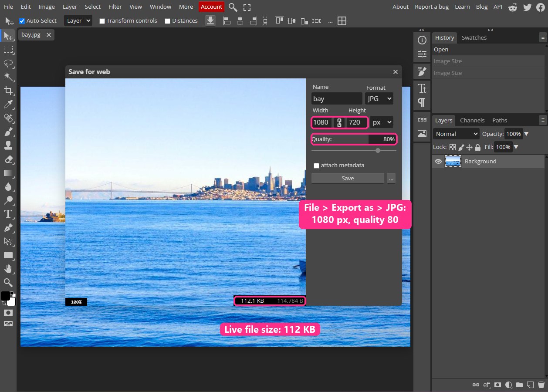
Task: Enable the Distances checkbox
Action: tap(167, 21)
